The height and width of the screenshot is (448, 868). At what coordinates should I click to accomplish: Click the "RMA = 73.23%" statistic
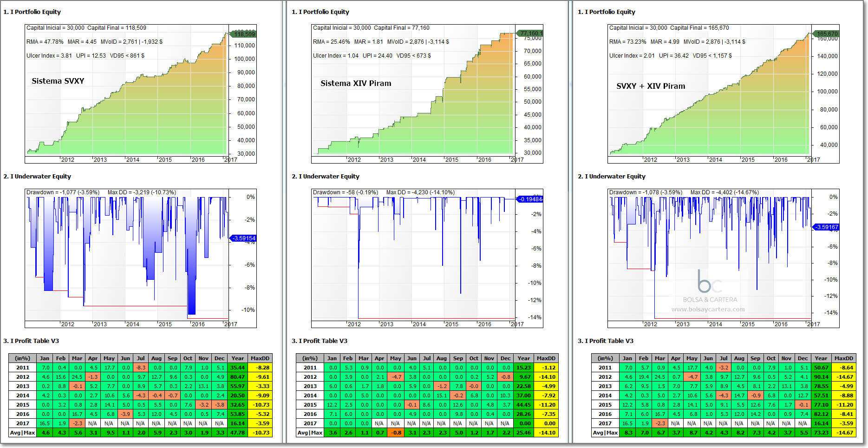(x=628, y=42)
